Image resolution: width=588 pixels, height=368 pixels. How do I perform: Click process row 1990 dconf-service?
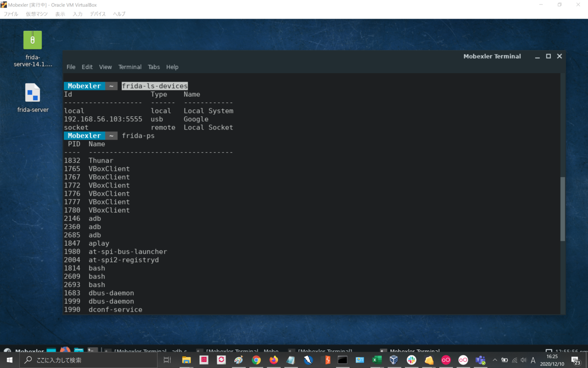(103, 310)
